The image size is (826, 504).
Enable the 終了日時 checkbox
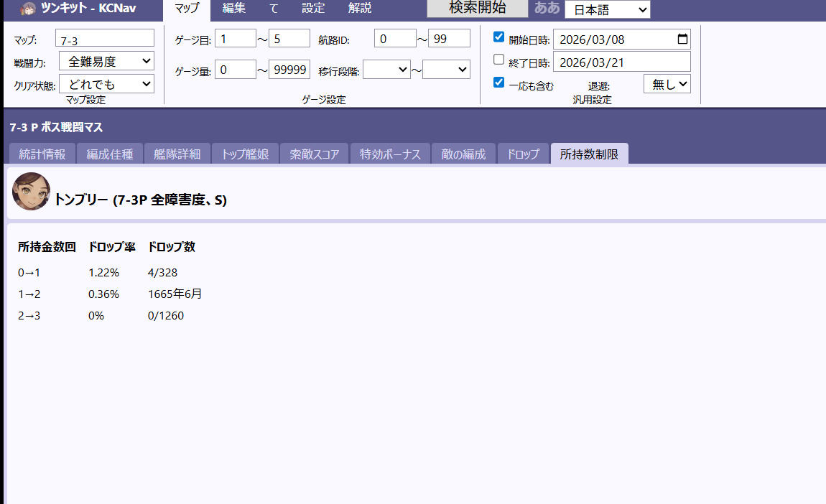pyautogui.click(x=499, y=60)
